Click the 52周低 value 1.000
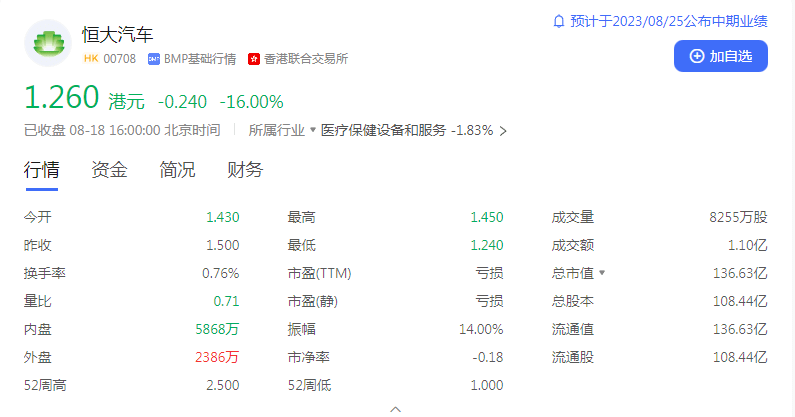Image resolution: width=795 pixels, height=417 pixels. pos(487,385)
